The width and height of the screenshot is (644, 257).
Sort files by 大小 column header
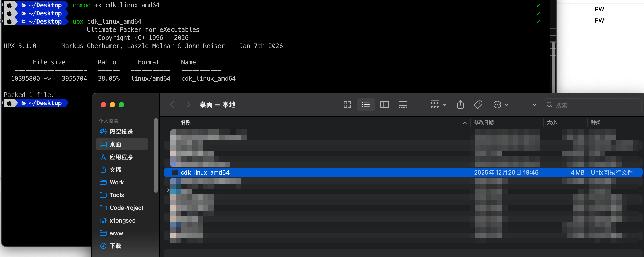552,123
